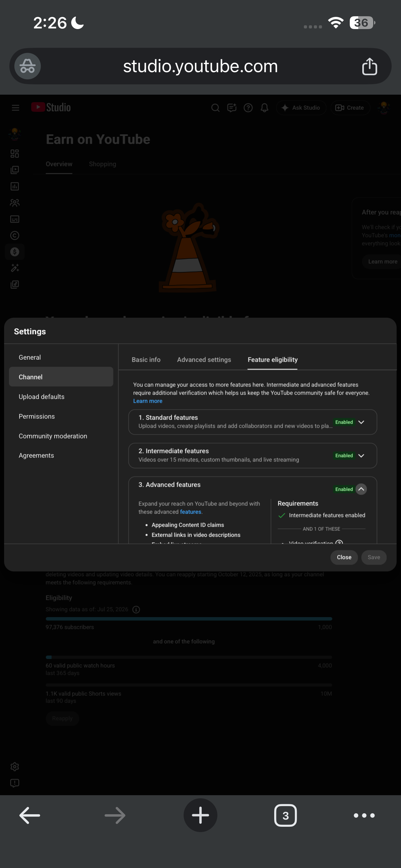Click the Save button in Settings
Image resolution: width=401 pixels, height=868 pixels.
[374, 557]
